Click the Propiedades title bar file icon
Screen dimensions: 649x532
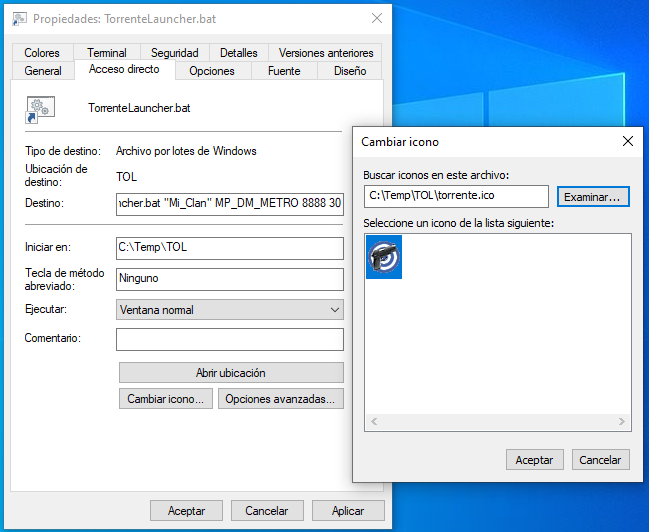[19, 18]
